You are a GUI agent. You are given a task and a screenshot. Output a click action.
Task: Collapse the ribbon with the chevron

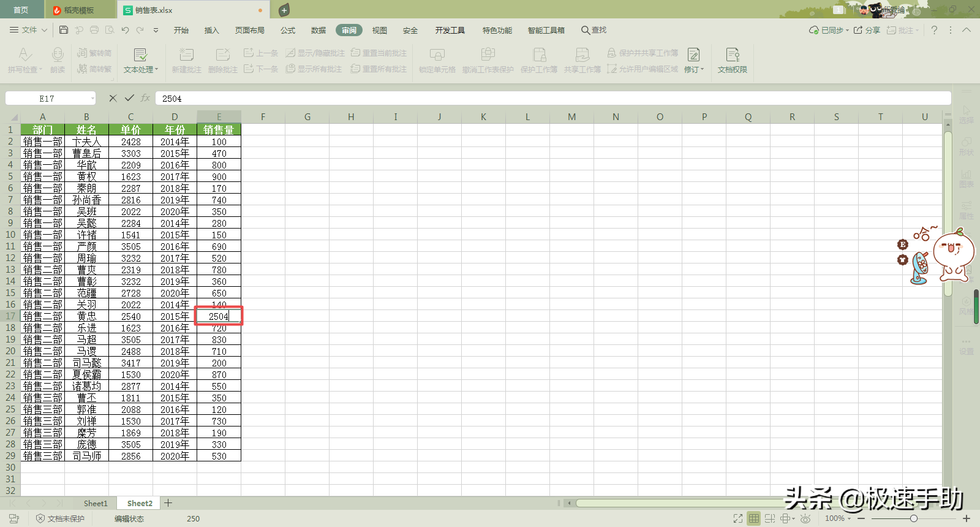click(967, 30)
